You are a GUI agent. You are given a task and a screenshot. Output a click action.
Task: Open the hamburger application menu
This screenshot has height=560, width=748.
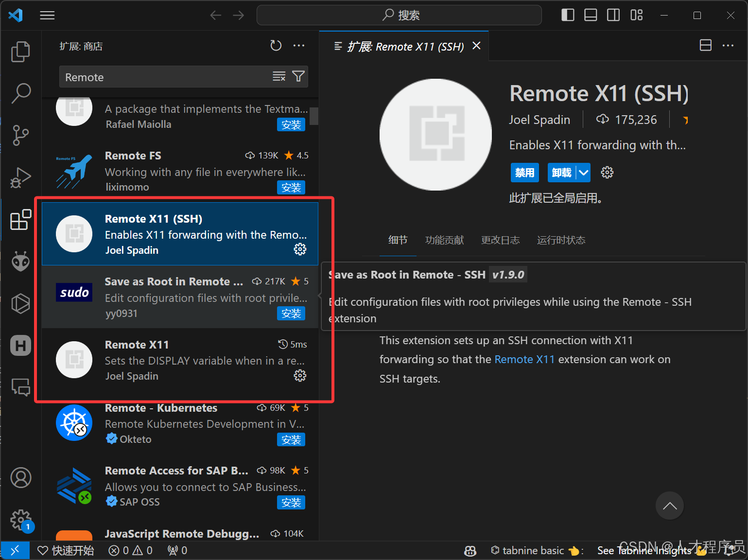tap(47, 16)
